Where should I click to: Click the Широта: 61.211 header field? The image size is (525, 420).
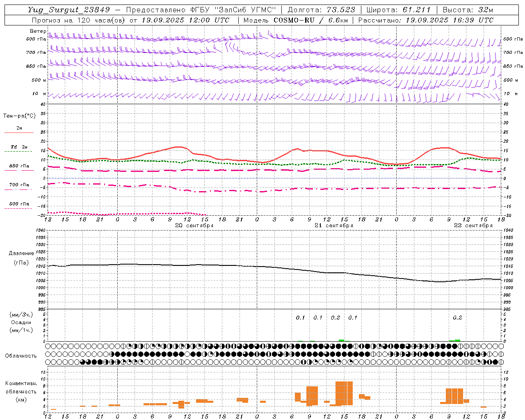pyautogui.click(x=398, y=10)
